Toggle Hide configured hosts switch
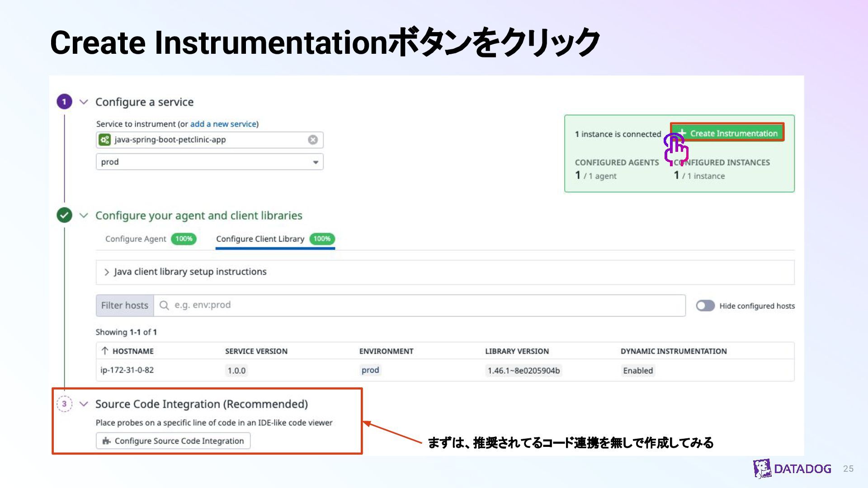 [705, 306]
